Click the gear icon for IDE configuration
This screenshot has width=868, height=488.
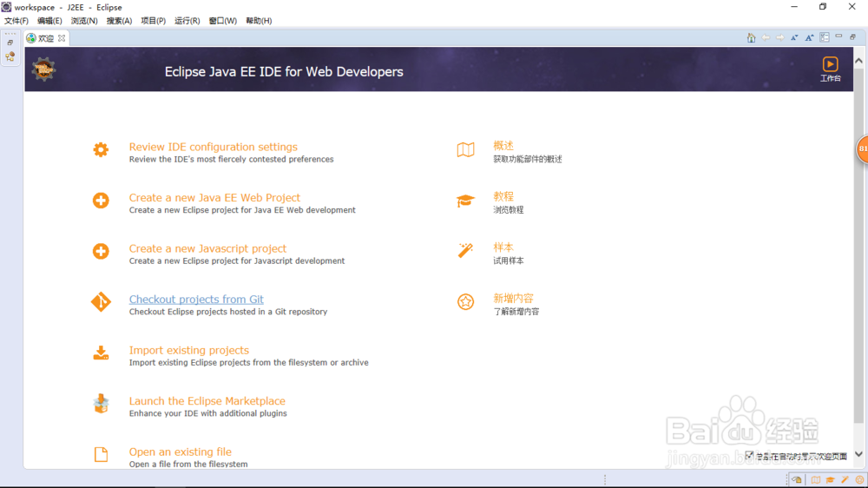click(x=101, y=149)
